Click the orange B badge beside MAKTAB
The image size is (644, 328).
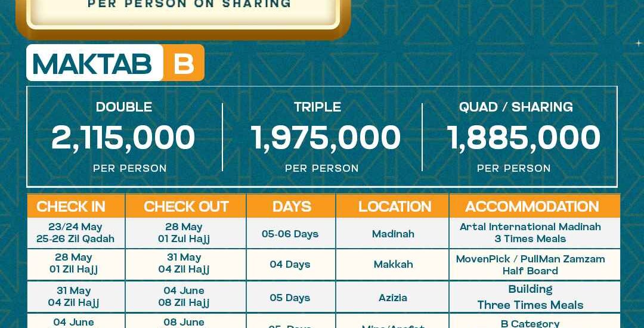click(184, 63)
